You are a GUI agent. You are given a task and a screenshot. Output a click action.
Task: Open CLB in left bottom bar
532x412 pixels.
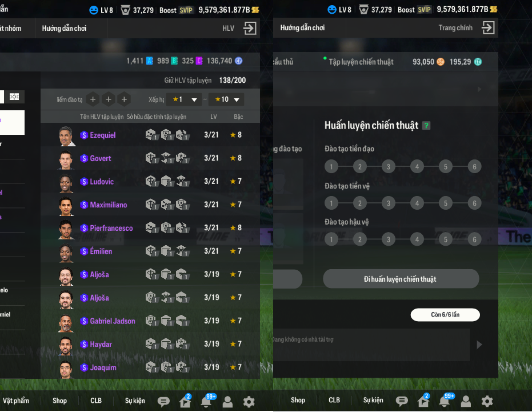[x=96, y=401]
